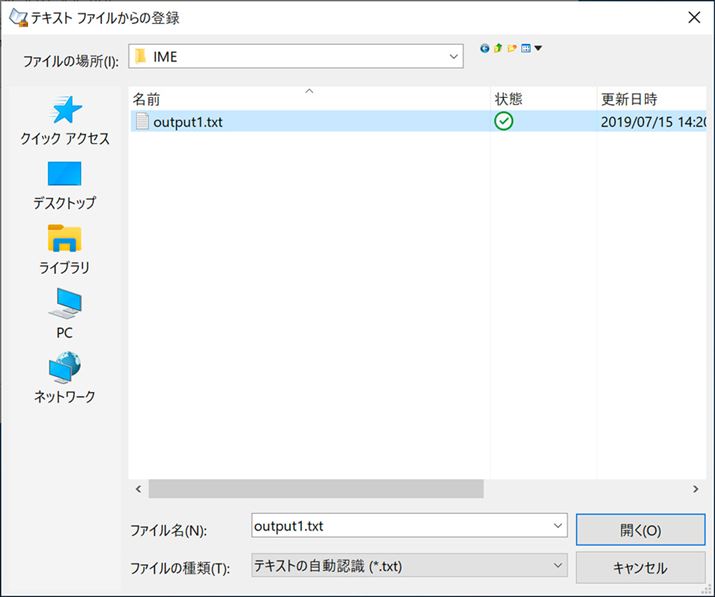Create a new folder
This screenshot has height=597, width=715.
(x=512, y=48)
